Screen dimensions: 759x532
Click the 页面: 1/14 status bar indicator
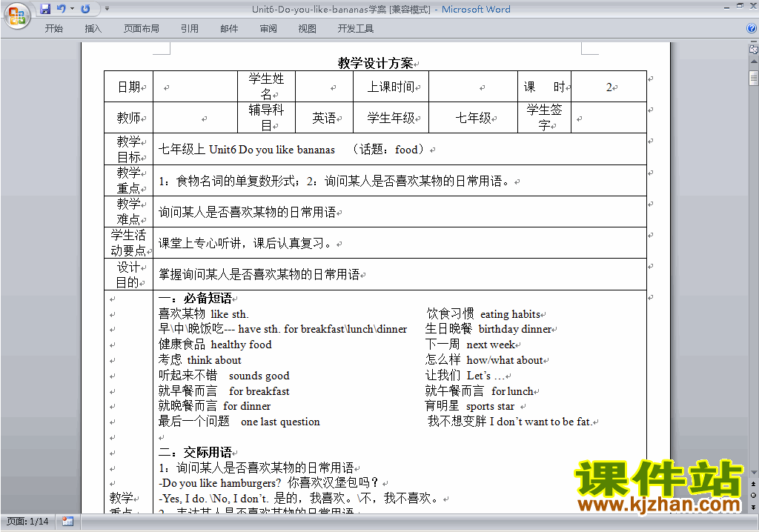pos(27,522)
